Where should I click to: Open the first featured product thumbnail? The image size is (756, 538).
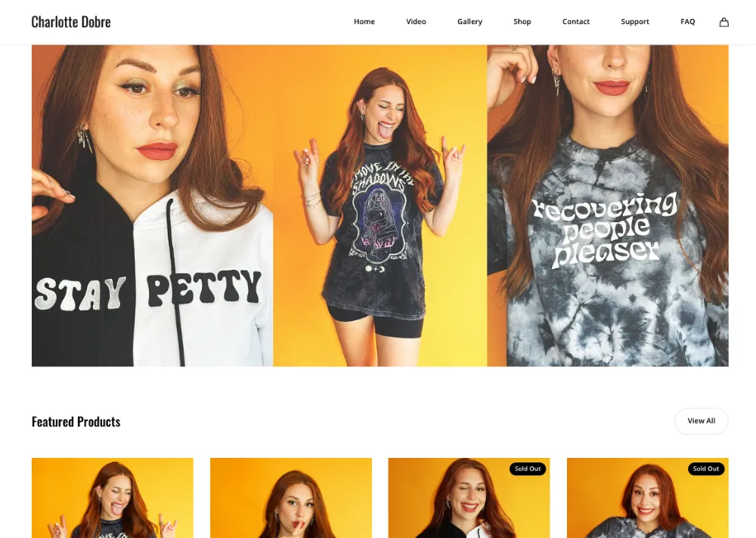point(113,498)
